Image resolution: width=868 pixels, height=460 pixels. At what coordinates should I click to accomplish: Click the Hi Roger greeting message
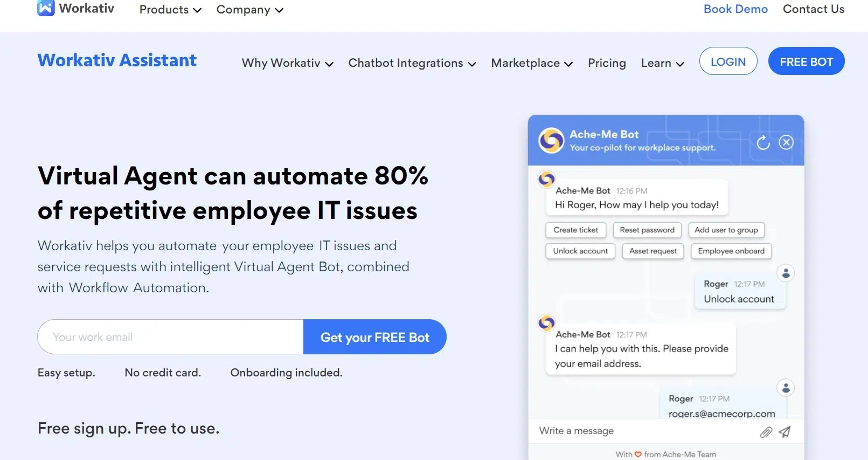637,205
